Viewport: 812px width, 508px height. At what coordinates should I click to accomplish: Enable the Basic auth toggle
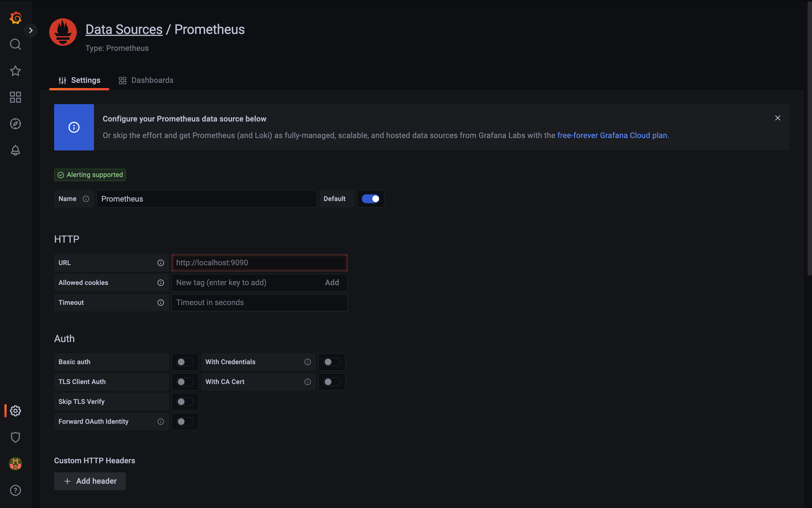coord(185,362)
